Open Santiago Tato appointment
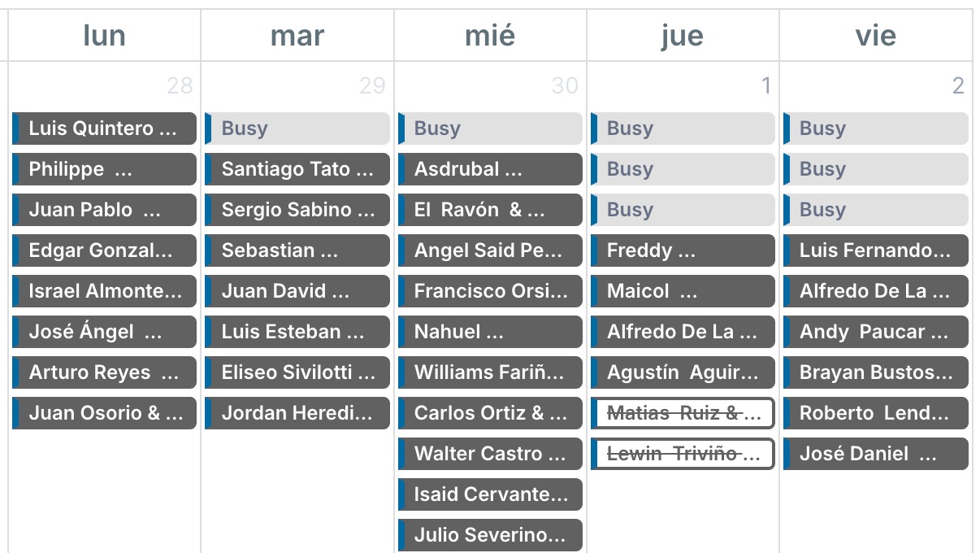The height and width of the screenshot is (553, 980). click(x=297, y=169)
